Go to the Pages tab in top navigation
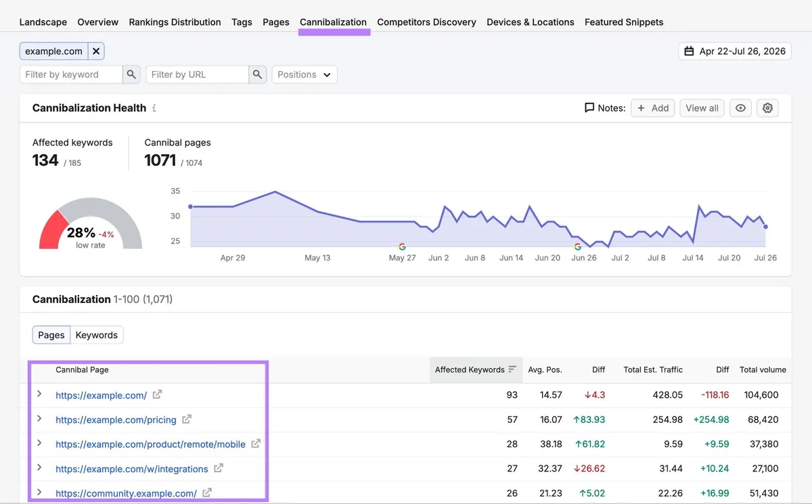Image resolution: width=812 pixels, height=504 pixels. pyautogui.click(x=276, y=22)
